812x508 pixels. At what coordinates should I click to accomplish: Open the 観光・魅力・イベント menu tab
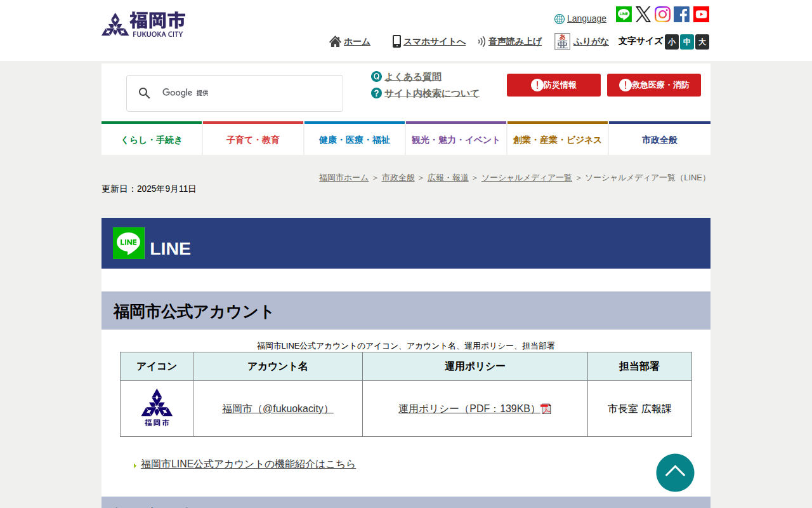456,138
